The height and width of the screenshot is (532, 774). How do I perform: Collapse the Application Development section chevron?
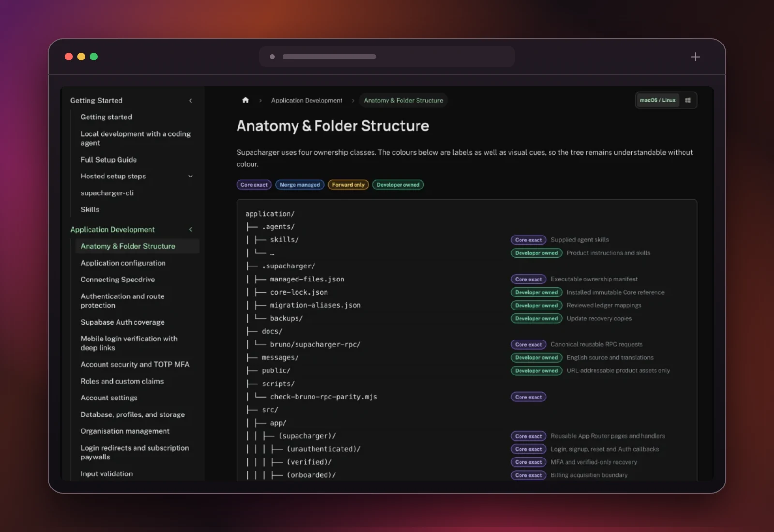coord(190,229)
